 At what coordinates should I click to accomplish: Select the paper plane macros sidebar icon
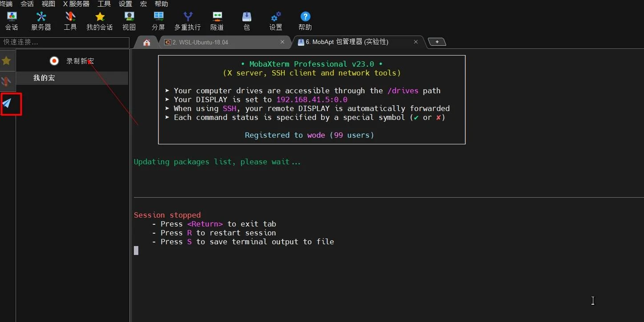(x=7, y=103)
